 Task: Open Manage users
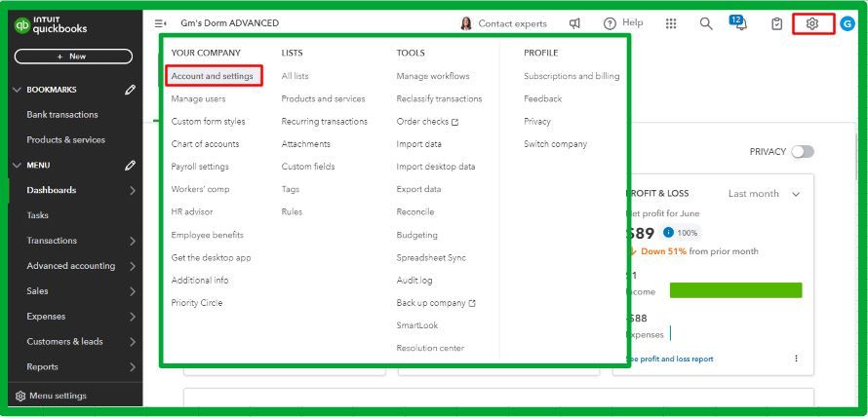click(198, 98)
